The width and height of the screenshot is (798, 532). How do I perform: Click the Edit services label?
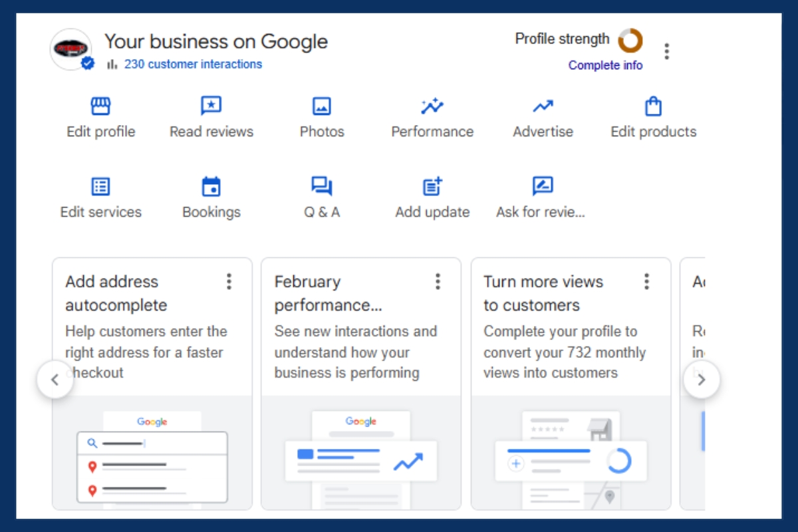[x=101, y=212]
